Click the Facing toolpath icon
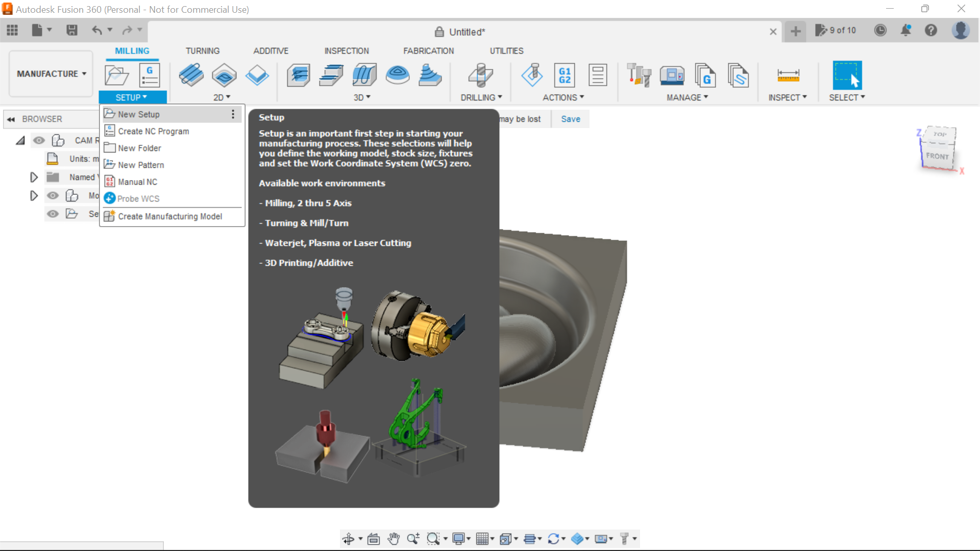Viewport: 980px width, 551px height. click(258, 74)
